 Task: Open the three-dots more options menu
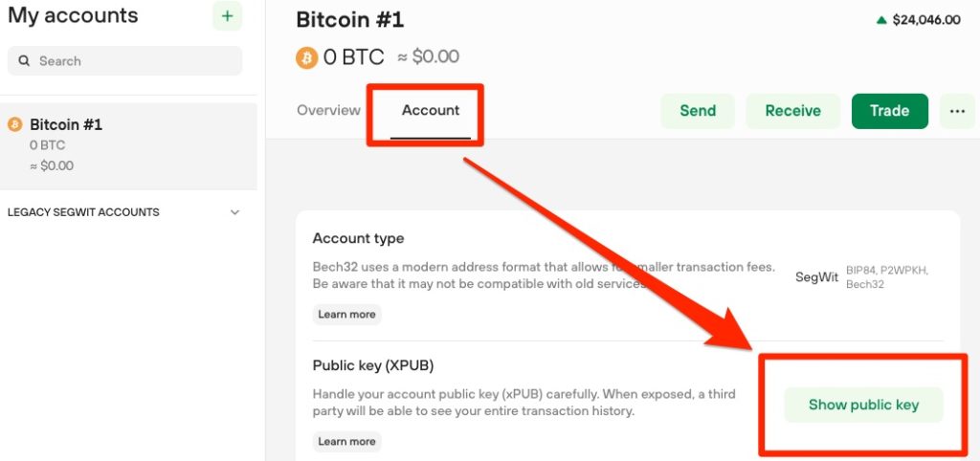(957, 111)
